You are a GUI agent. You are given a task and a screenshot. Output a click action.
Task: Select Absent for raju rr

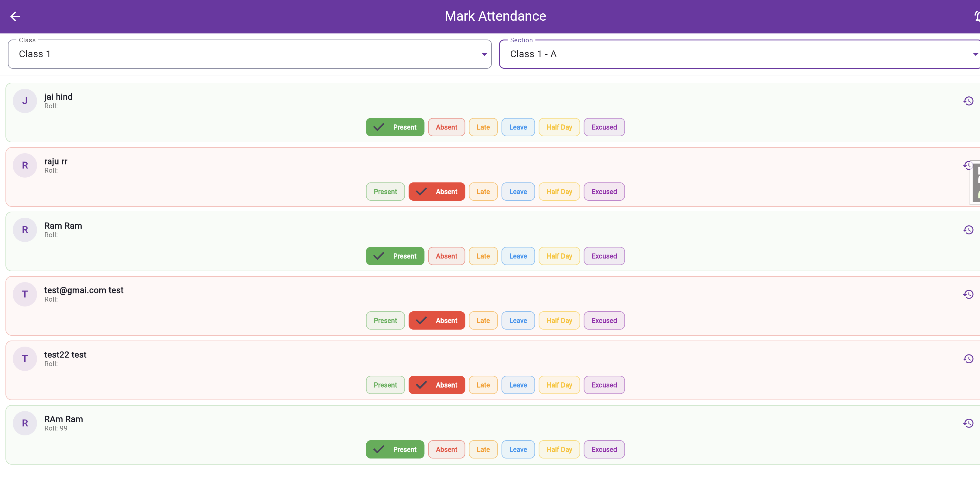pos(436,192)
